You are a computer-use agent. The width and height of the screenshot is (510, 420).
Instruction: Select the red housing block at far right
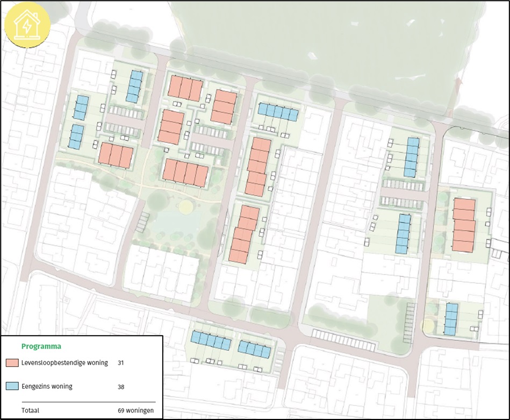point(464,225)
